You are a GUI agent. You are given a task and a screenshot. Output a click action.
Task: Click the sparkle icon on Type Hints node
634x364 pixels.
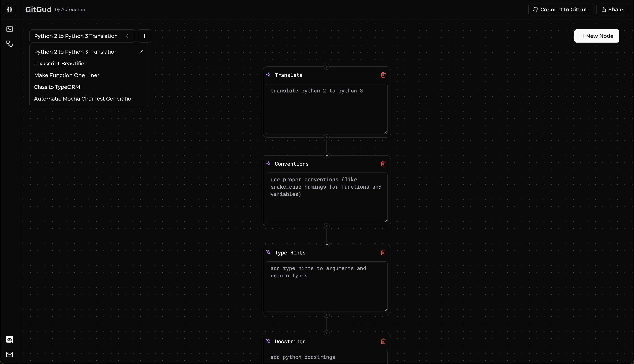tap(268, 252)
